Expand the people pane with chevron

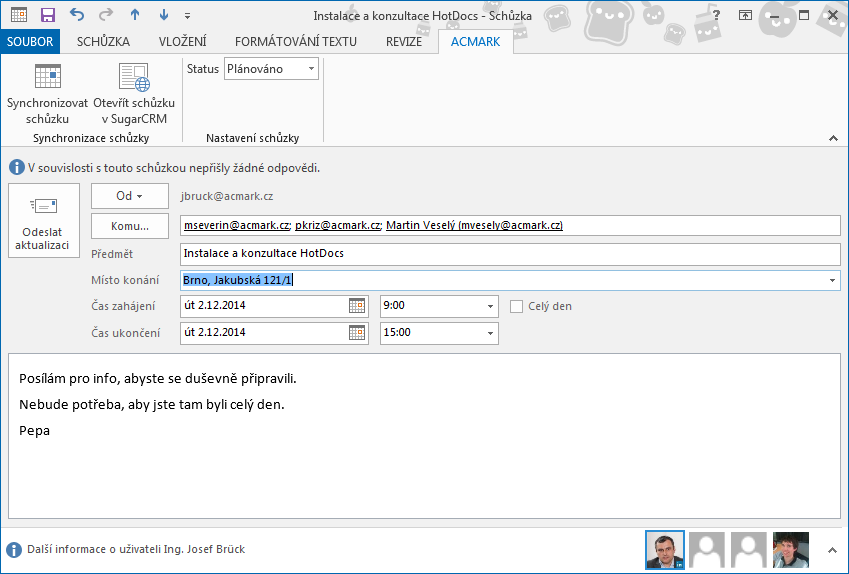point(833,550)
